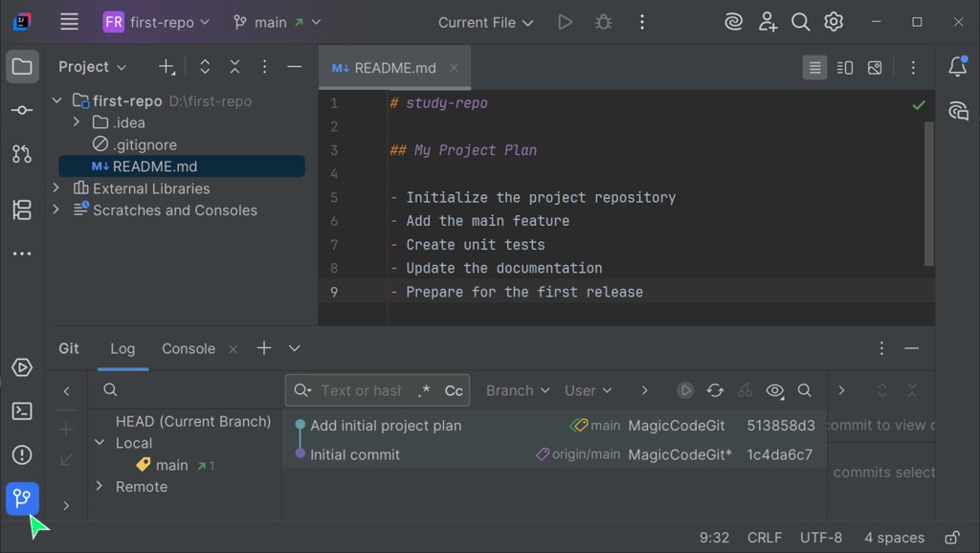The image size is (980, 553).
Task: Open the Terminal tool window
Action: [22, 411]
